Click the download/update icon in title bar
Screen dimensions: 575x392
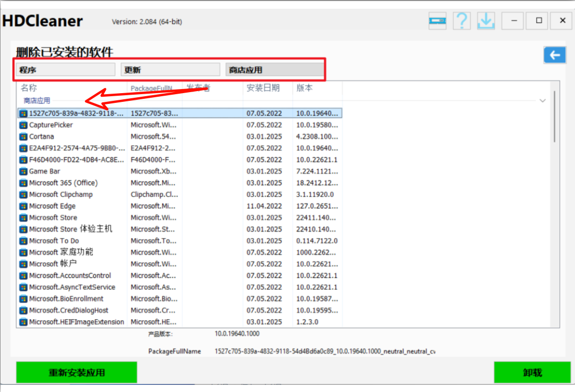[485, 20]
